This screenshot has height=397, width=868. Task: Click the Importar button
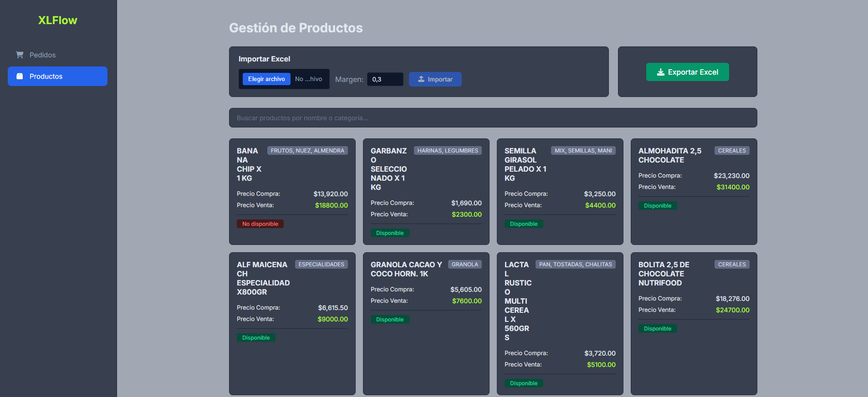coord(435,79)
